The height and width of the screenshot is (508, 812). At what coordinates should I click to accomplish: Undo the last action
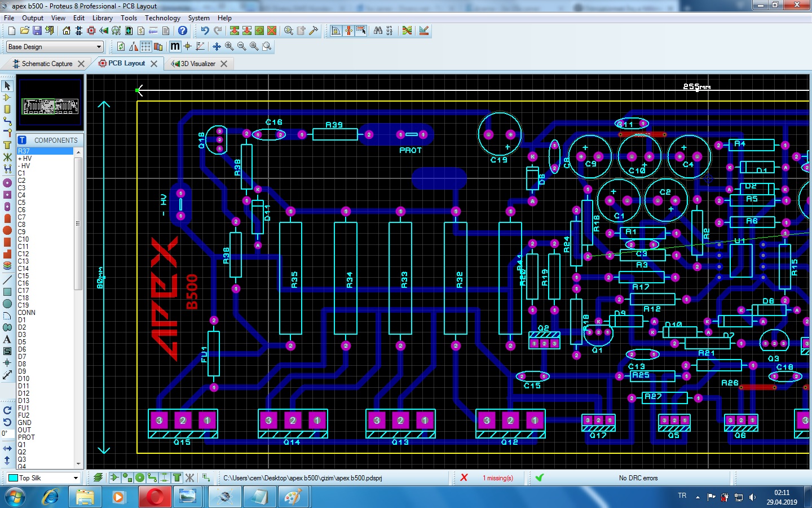click(x=205, y=30)
